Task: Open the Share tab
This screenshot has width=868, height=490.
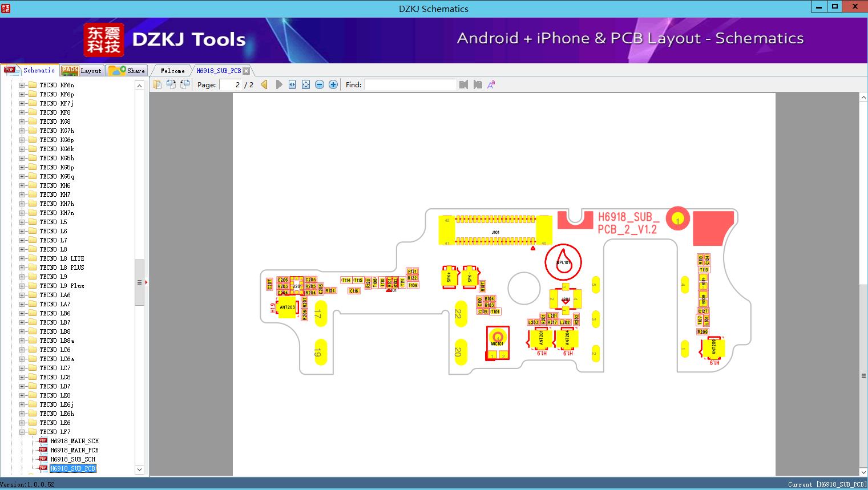Action: 127,71
